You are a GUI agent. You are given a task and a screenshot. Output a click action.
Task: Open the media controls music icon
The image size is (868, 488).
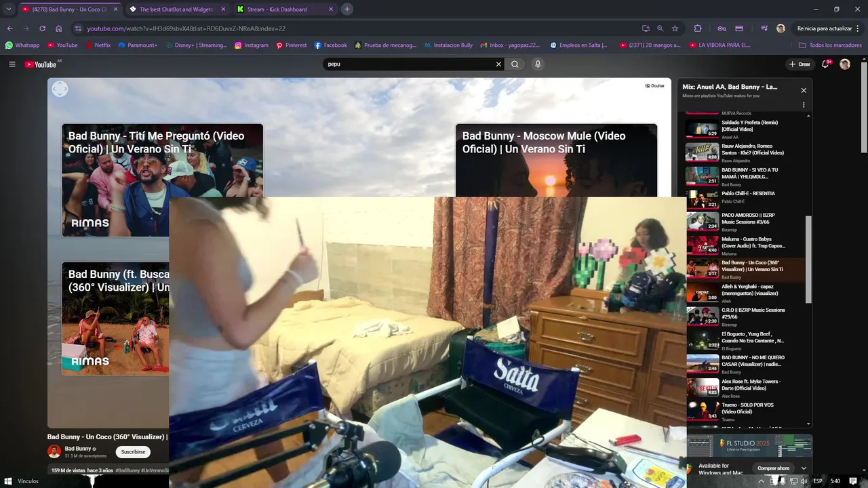(x=764, y=28)
